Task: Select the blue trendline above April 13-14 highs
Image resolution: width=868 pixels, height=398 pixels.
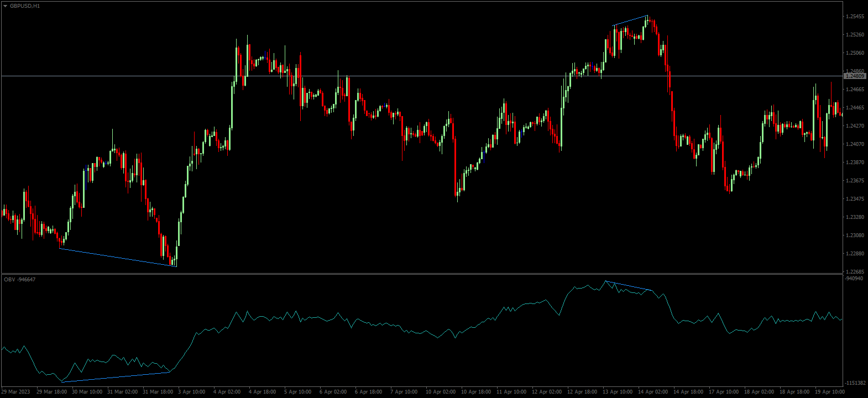Action: pos(630,20)
